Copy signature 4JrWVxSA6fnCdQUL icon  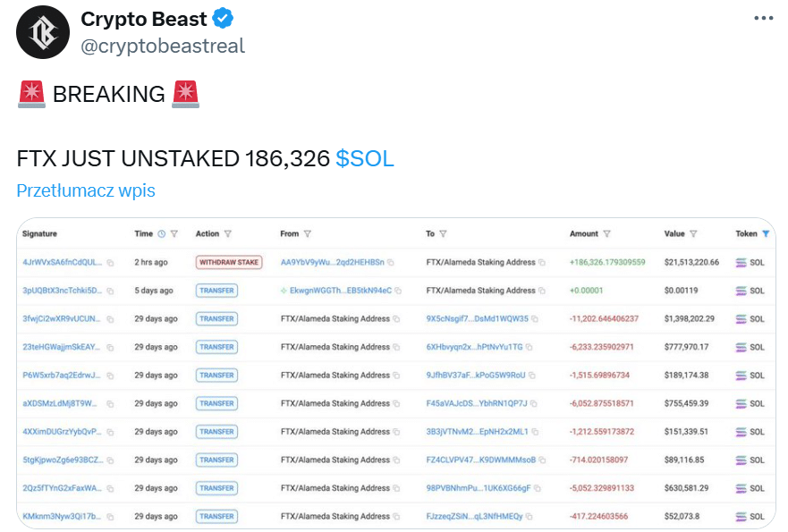point(110,263)
